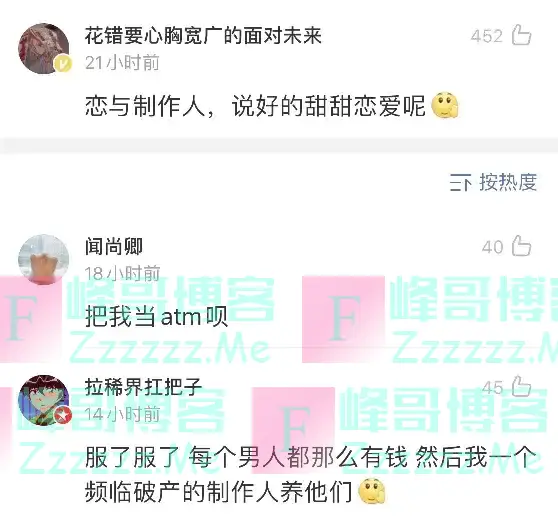
Task: Like 闻尚卿's comment with thumbs-up
Action: coord(521,246)
